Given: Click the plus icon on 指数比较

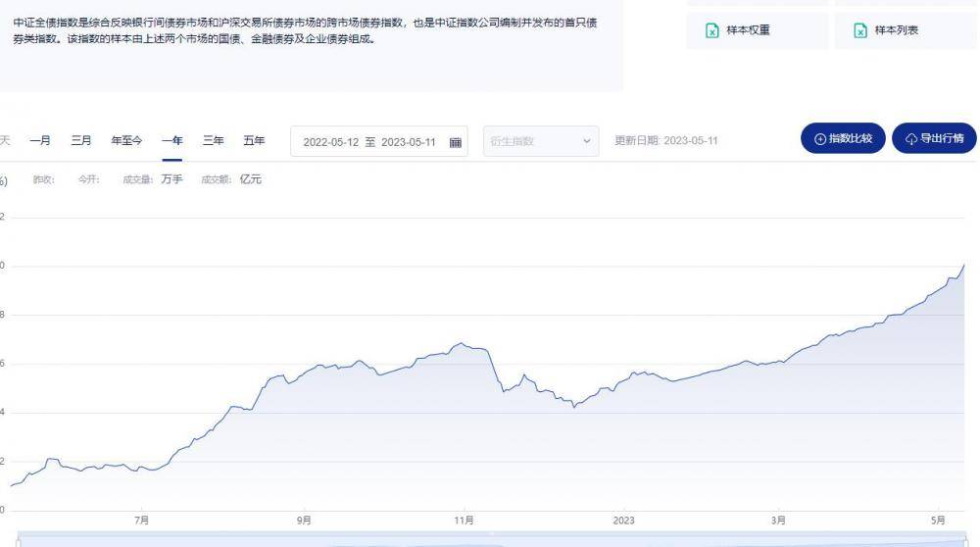Looking at the screenshot, I should coord(820,139).
